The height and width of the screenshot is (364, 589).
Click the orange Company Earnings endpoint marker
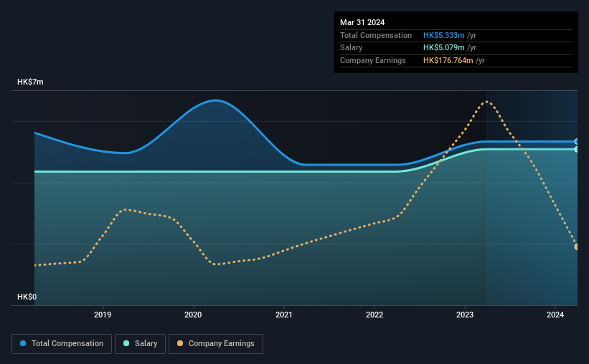[577, 247]
